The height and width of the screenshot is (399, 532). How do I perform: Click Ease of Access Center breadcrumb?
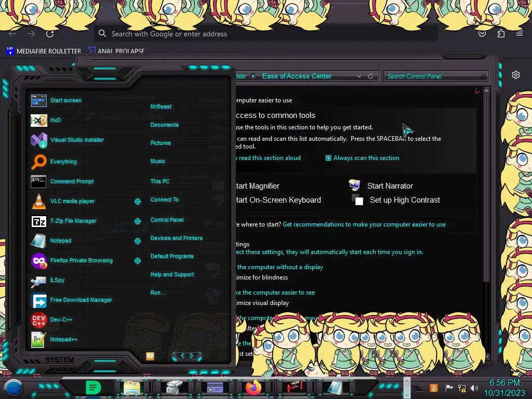click(297, 76)
